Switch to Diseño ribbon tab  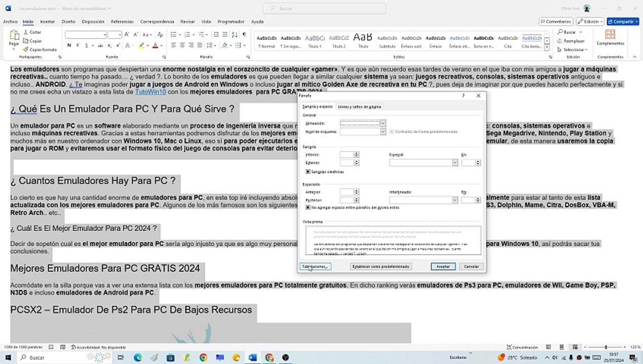click(x=68, y=22)
